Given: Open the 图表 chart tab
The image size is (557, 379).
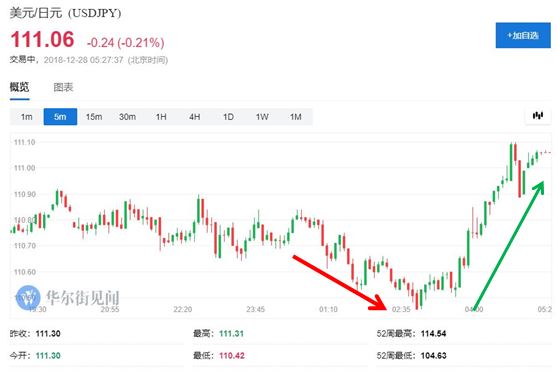Looking at the screenshot, I should tap(63, 87).
